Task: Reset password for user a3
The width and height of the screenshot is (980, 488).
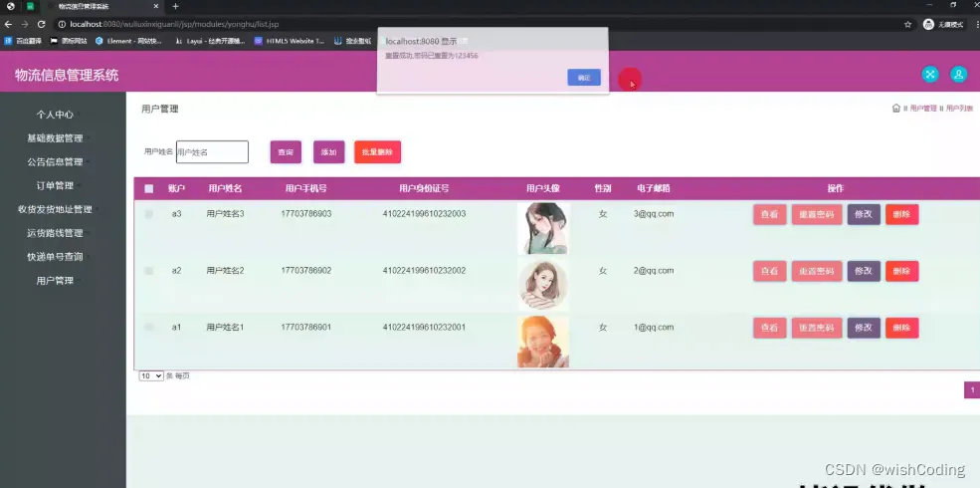Action: 817,214
